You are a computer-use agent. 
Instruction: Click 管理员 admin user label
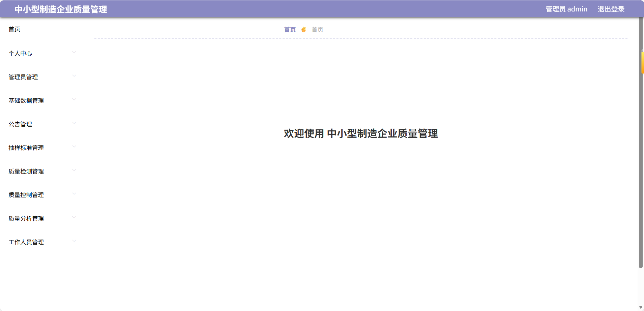pyautogui.click(x=566, y=9)
